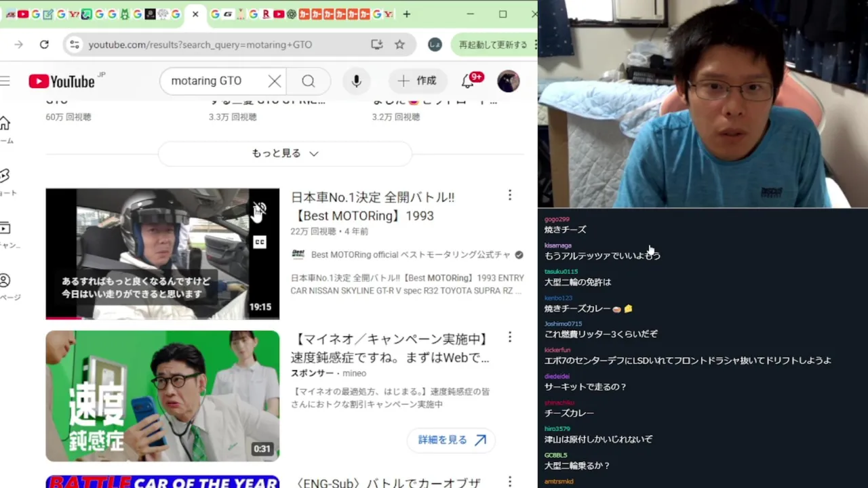Viewport: 868px width, 488px height.
Task: Start voice search with microphone icon
Action: [357, 81]
